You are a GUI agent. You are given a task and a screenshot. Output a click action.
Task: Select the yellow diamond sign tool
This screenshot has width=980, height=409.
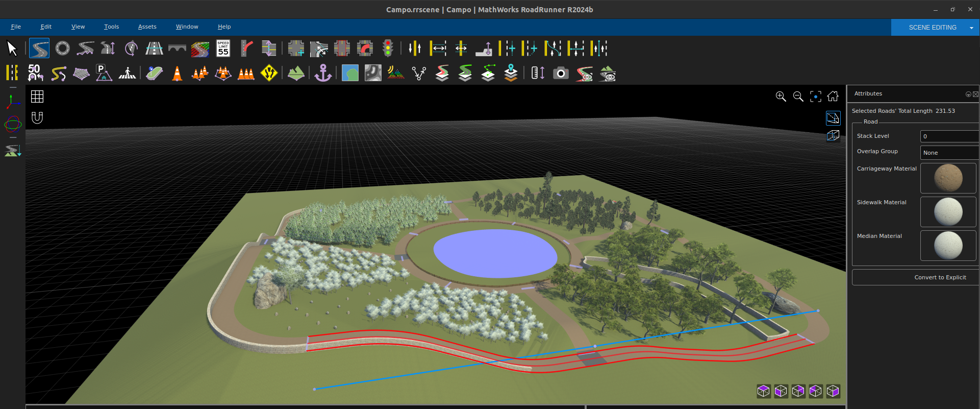[x=269, y=73]
